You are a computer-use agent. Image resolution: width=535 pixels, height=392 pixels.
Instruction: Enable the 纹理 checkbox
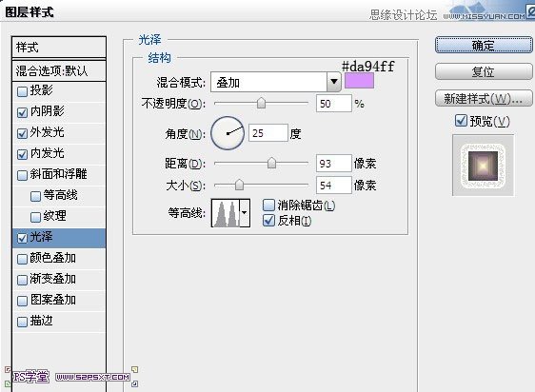[x=35, y=217]
